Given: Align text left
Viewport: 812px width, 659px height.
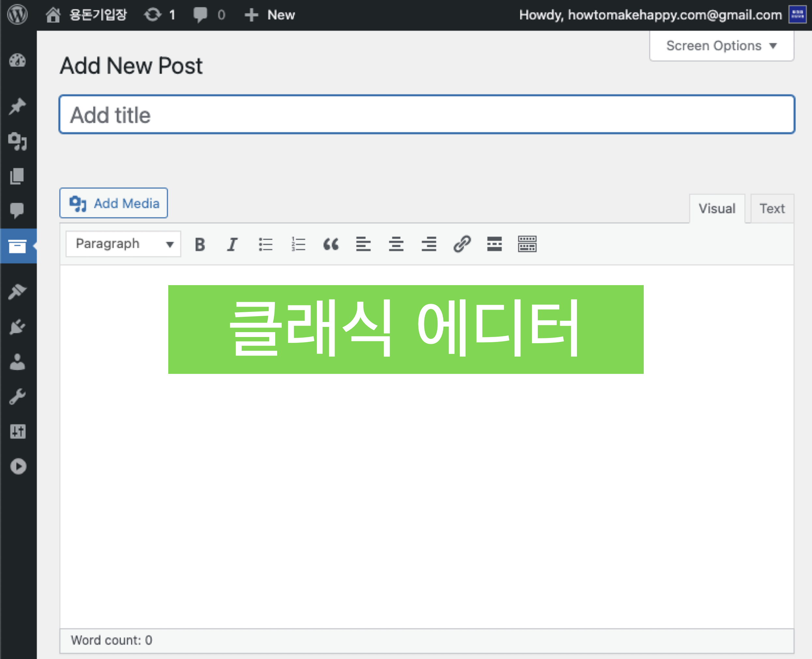Looking at the screenshot, I should 363,244.
